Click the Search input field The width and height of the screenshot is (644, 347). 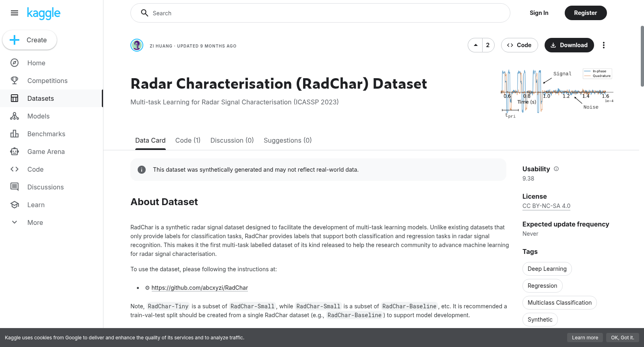pos(320,13)
